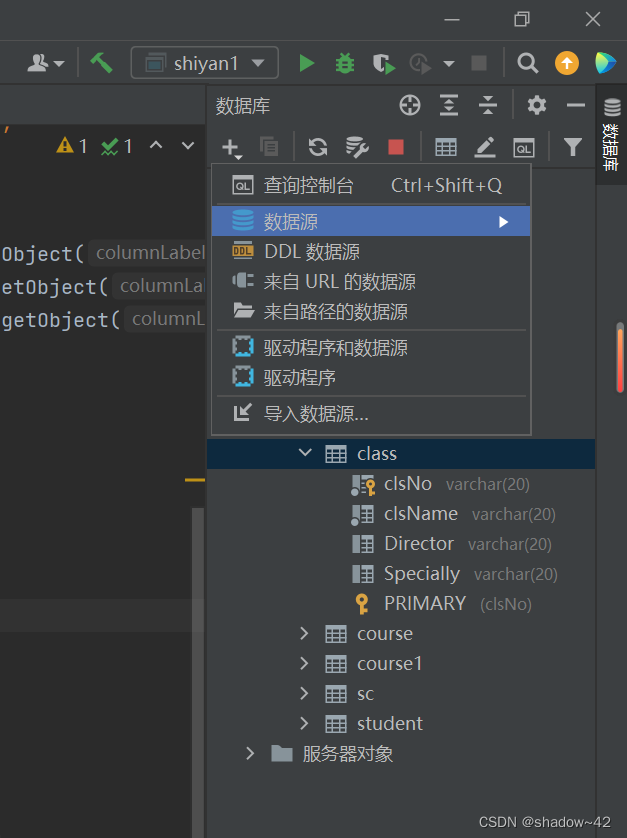Toggle the Expand All icon in database panel
627x838 pixels.
coord(448,107)
